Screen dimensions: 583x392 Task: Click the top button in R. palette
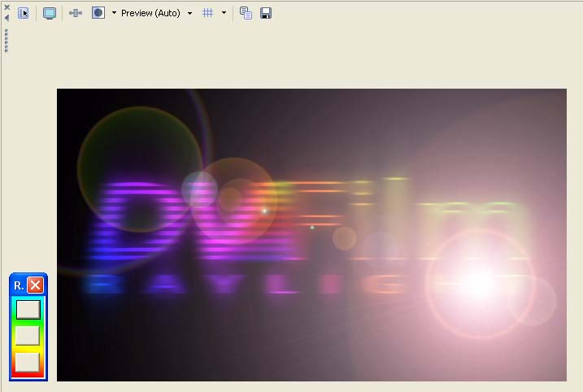[28, 310]
